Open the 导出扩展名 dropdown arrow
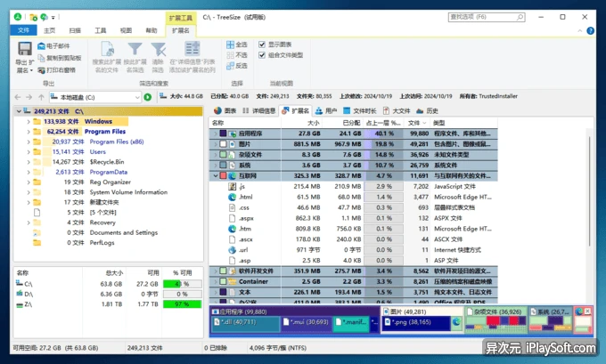Viewport: 606px width, 364px height. click(x=31, y=70)
